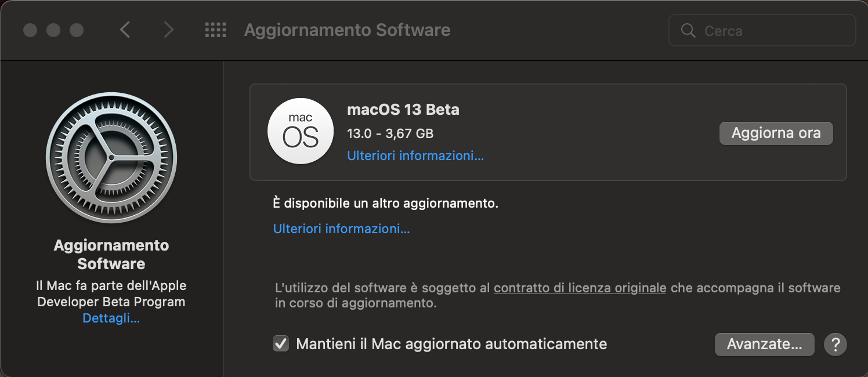Show all preferences via grid icon
Image resolution: width=868 pixels, height=377 pixels.
pyautogui.click(x=215, y=30)
